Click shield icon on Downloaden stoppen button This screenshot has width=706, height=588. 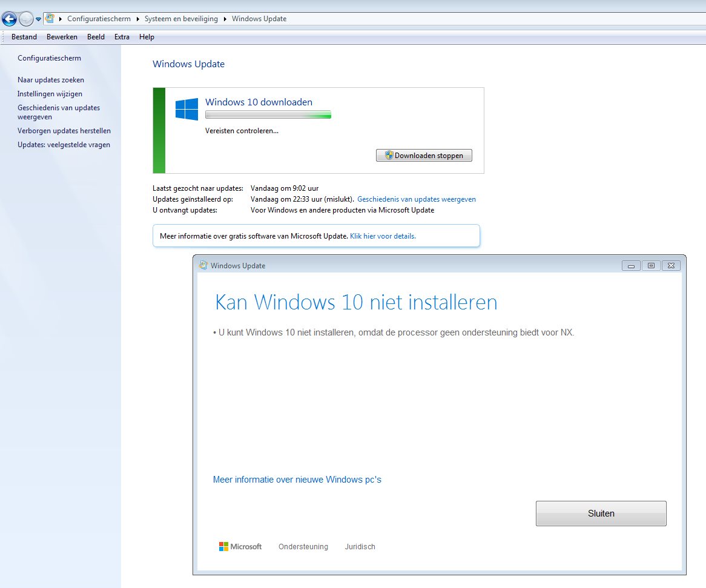(389, 156)
